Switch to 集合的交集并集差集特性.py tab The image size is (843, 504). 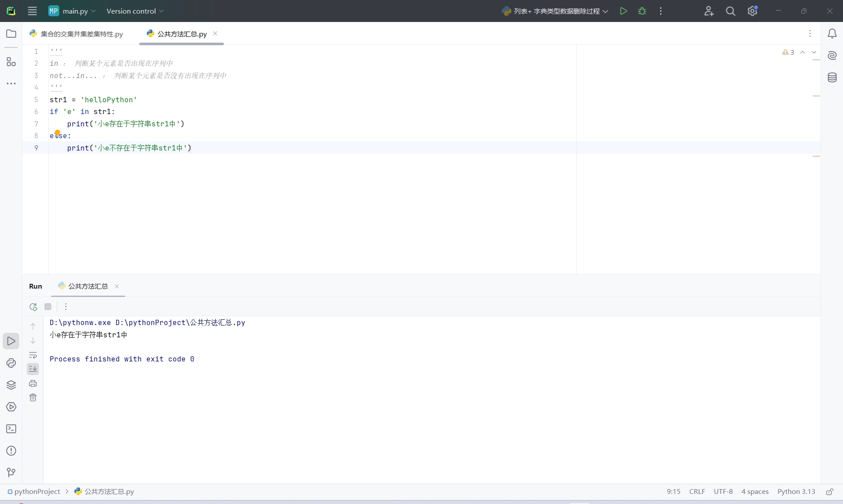[81, 34]
